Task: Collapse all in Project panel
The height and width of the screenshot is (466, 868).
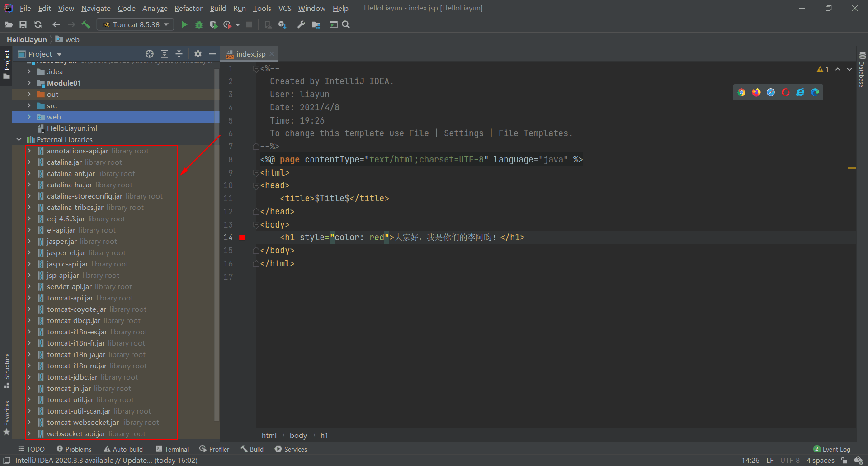Action: click(179, 54)
